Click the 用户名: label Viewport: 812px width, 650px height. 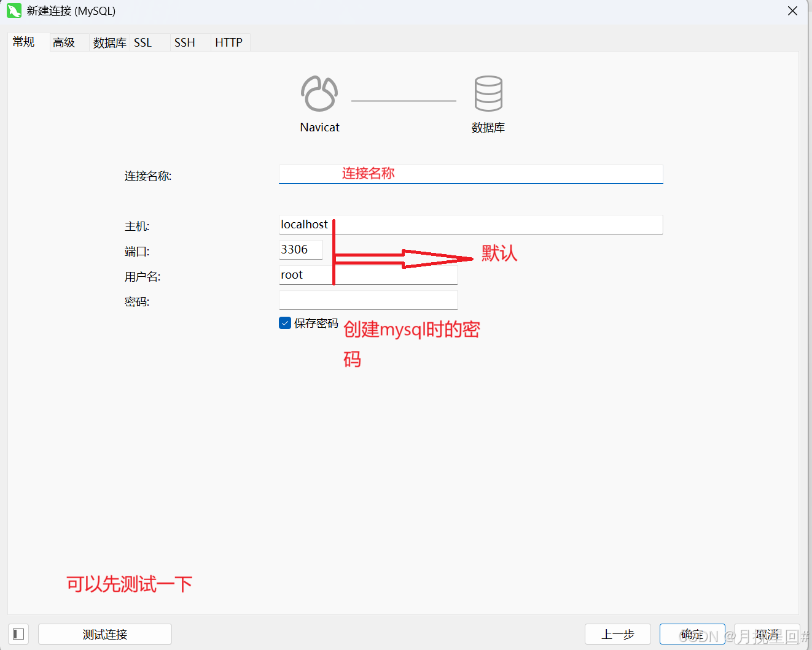(x=142, y=277)
